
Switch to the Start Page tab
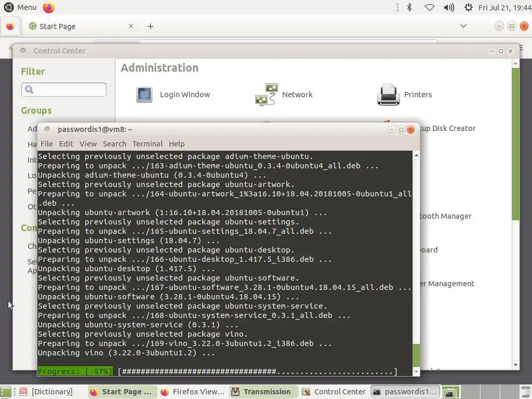[x=78, y=26]
